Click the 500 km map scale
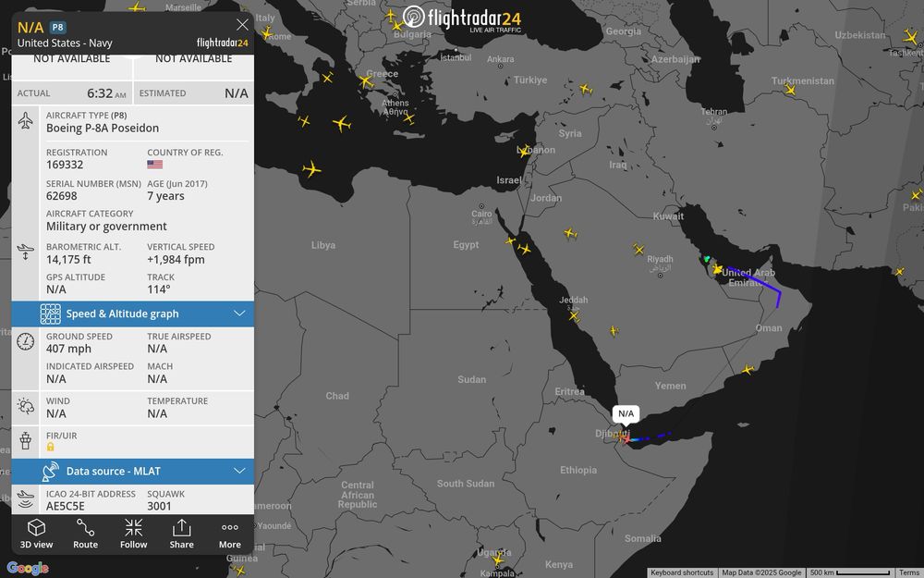Viewport: 924px width, 578px height. click(850, 572)
